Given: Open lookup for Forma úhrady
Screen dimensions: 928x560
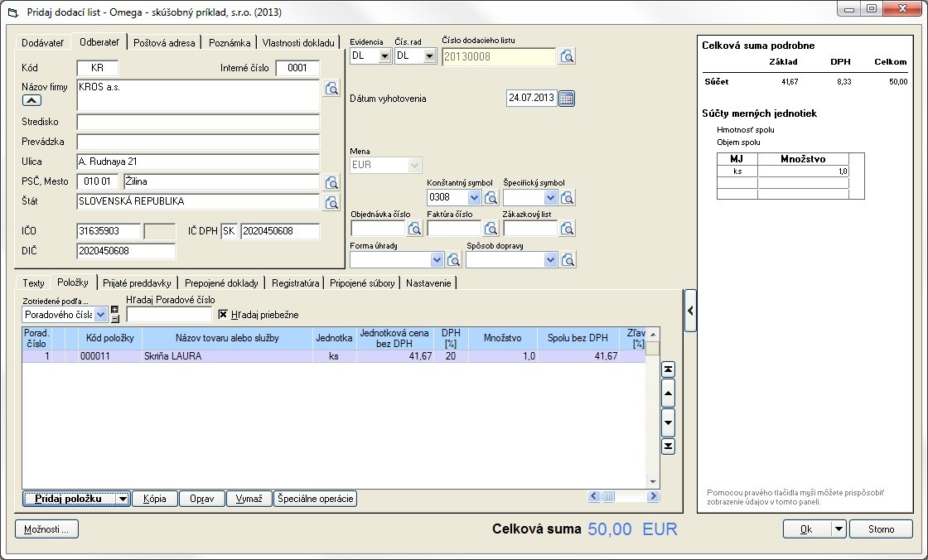Looking at the screenshot, I should pyautogui.click(x=454, y=260).
